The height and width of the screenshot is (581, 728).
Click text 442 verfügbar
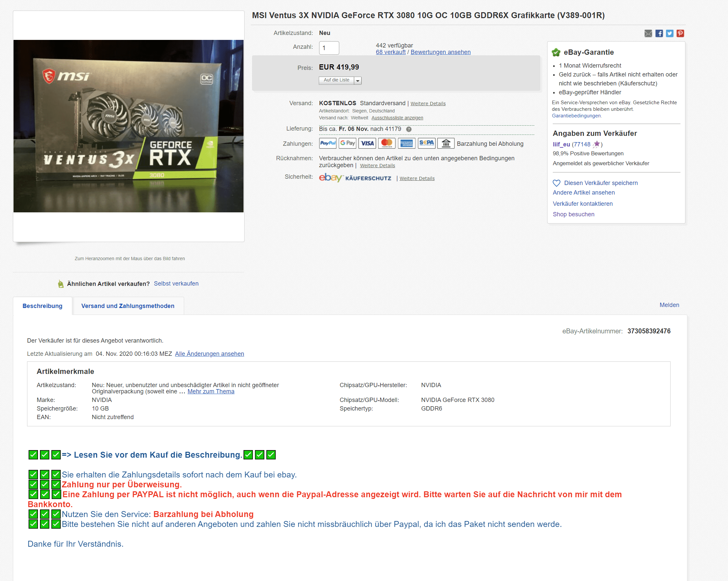(394, 45)
